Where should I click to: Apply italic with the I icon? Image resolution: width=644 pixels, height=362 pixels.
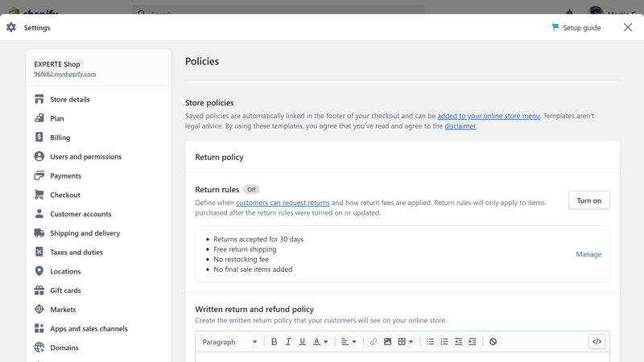point(288,341)
